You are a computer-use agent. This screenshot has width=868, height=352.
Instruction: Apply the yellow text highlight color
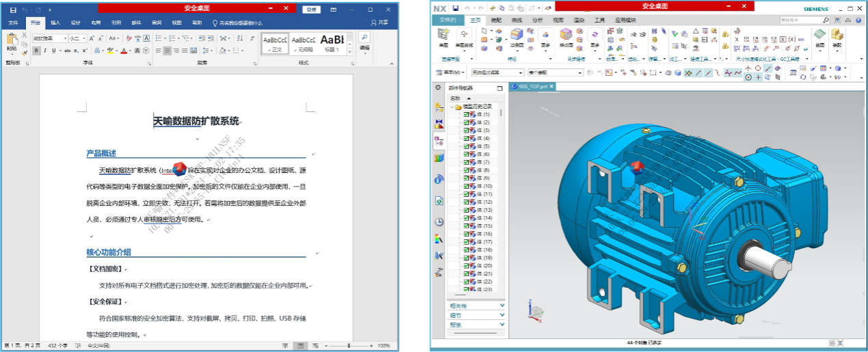click(111, 51)
